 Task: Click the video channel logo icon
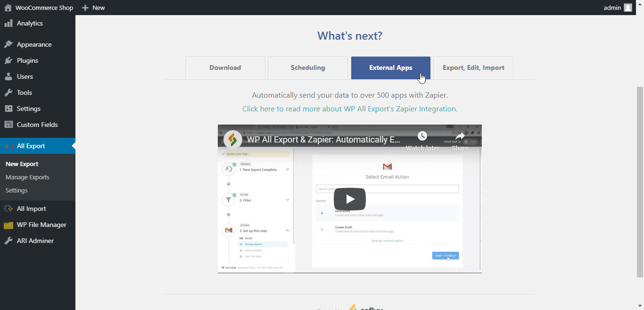pyautogui.click(x=233, y=140)
